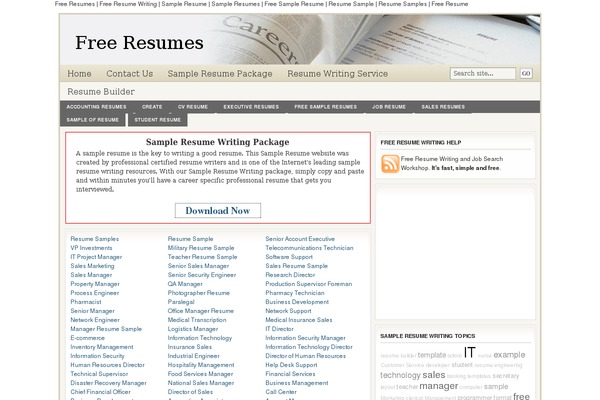Open the Senior Security Engineer link

coord(202,275)
